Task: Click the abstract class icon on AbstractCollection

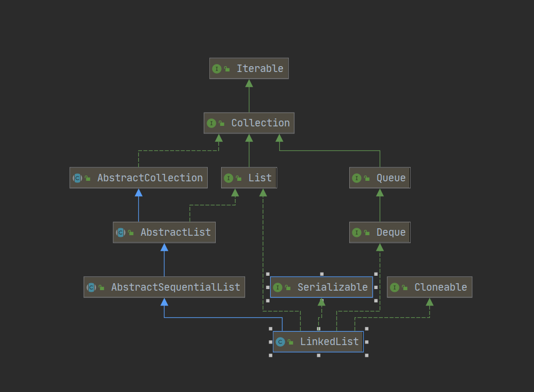Action: [x=77, y=178]
